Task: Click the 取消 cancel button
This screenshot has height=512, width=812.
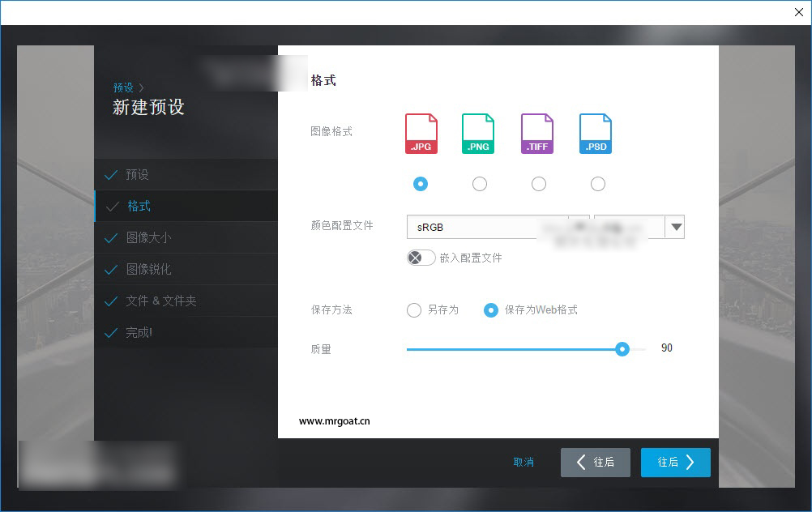Action: pos(524,462)
